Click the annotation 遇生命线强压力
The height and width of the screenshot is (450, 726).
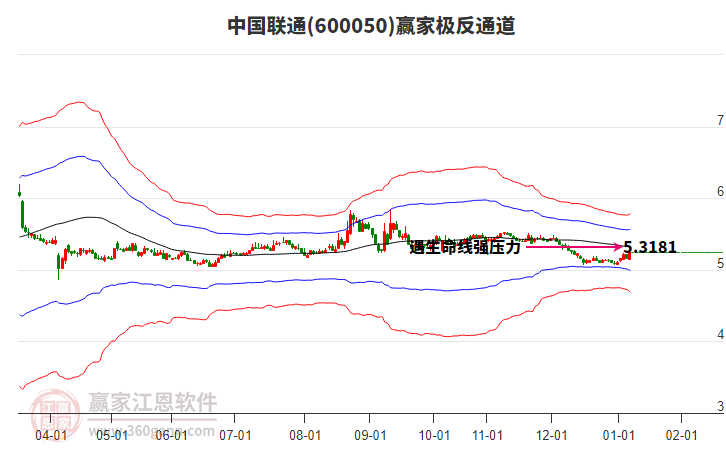click(x=465, y=247)
